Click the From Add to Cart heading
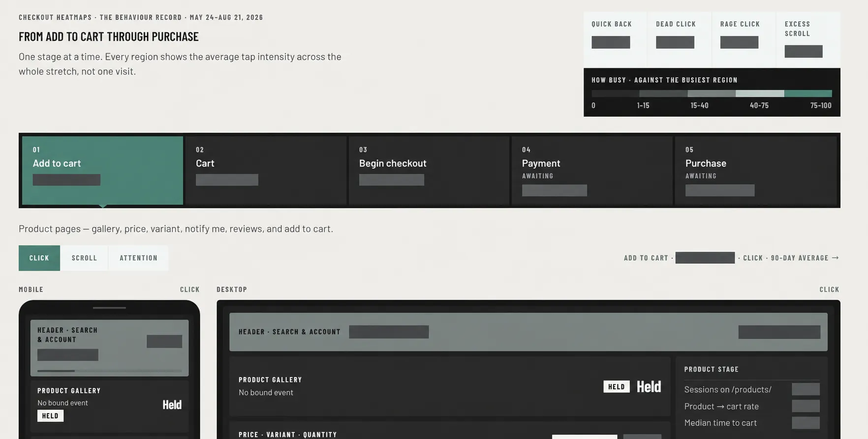The width and height of the screenshot is (868, 439). 109,36
